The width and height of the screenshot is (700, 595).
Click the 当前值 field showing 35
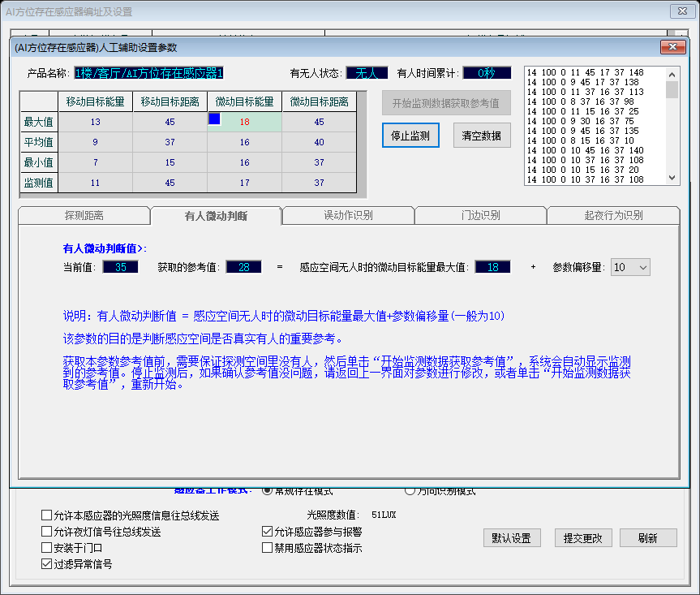pos(121,267)
